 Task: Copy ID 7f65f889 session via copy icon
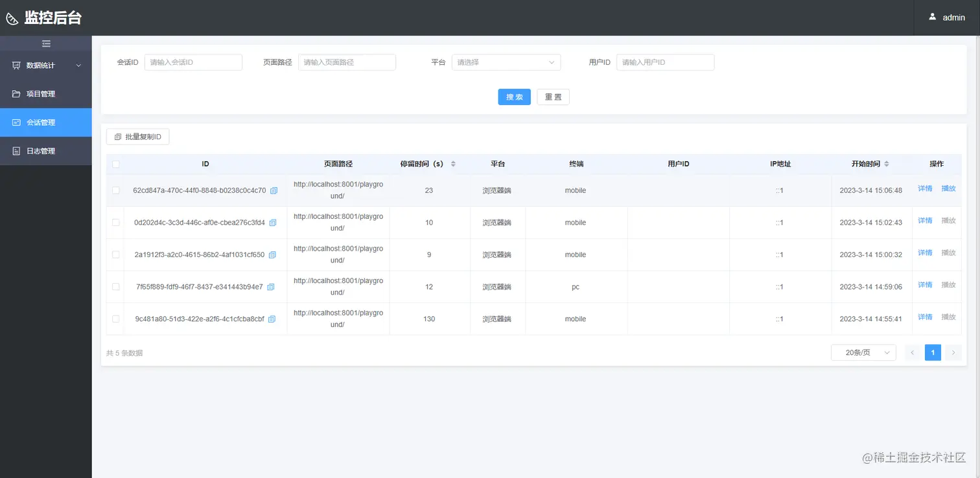271,287
